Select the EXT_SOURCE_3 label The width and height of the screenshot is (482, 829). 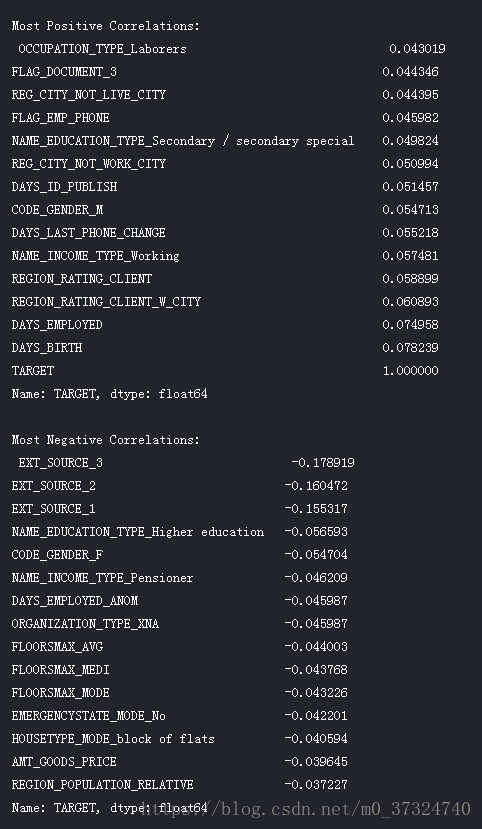61,463
